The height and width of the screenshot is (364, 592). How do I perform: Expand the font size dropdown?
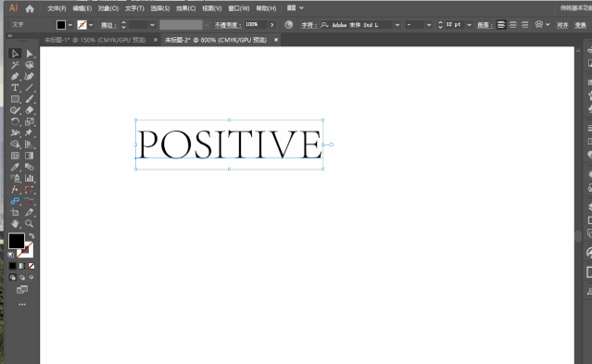tap(469, 25)
